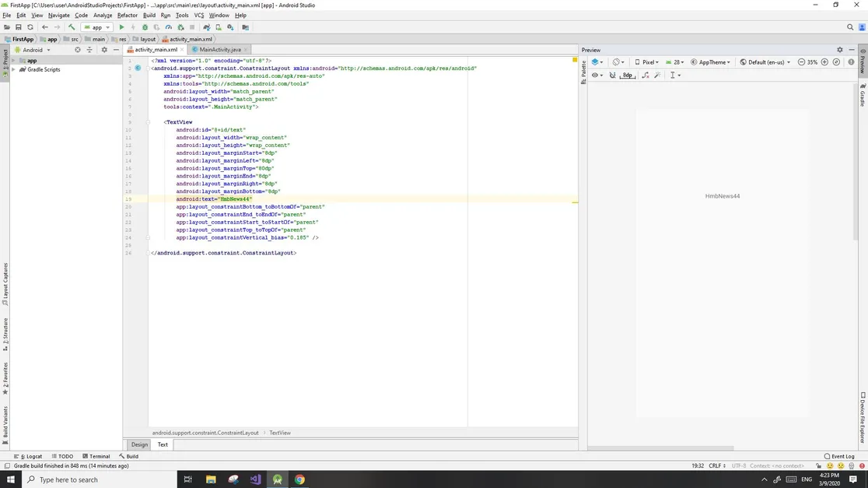Debug app with the bug icon

145,27
